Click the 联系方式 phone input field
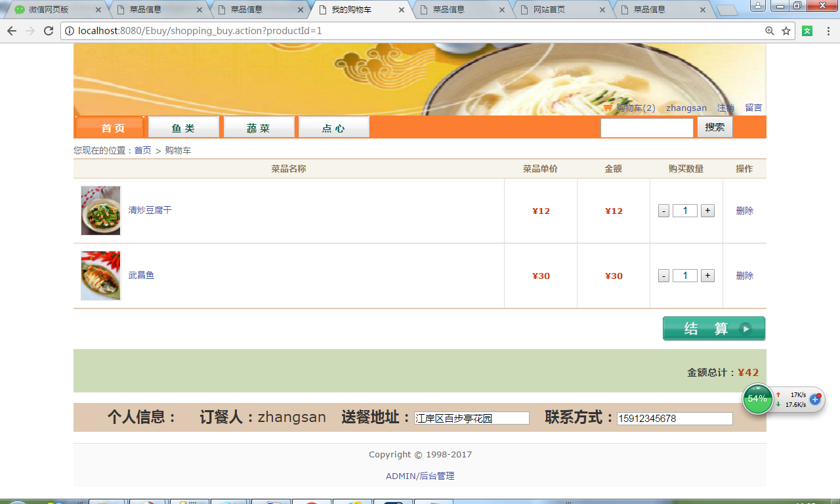 675,418
